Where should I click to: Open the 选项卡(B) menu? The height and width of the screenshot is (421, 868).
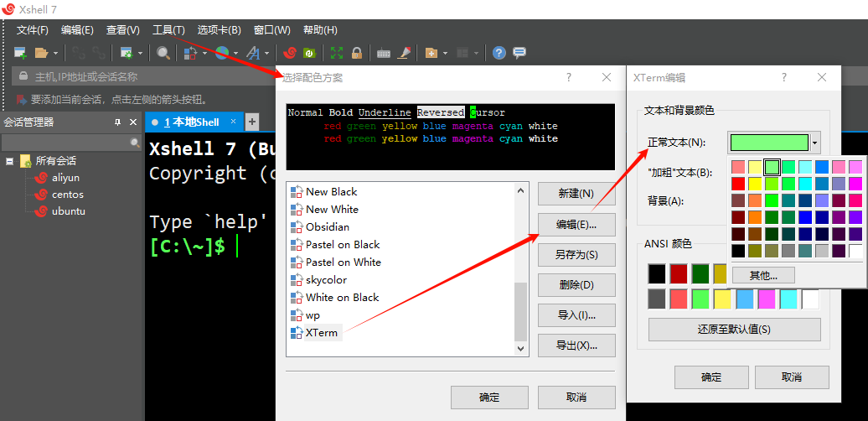tap(220, 30)
